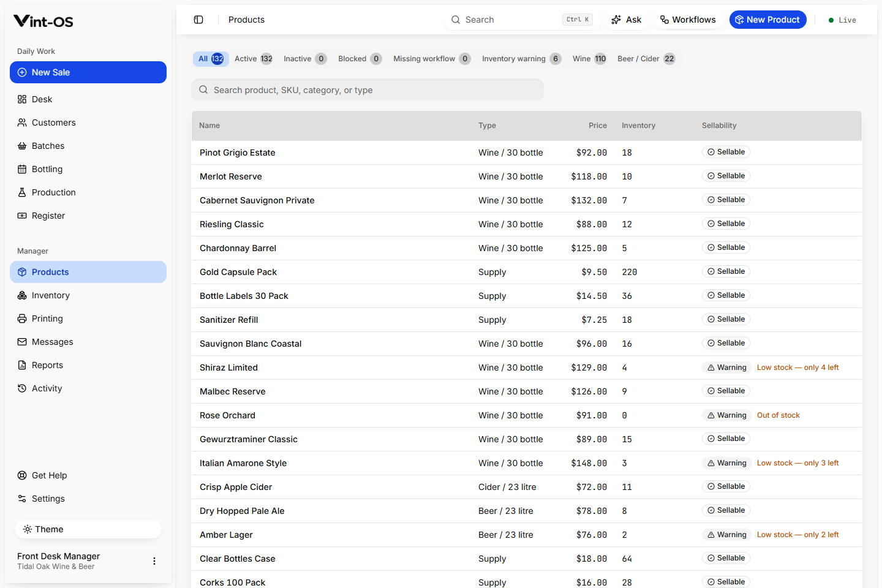
Task: Open Messages envelope icon
Action: pyautogui.click(x=22, y=342)
